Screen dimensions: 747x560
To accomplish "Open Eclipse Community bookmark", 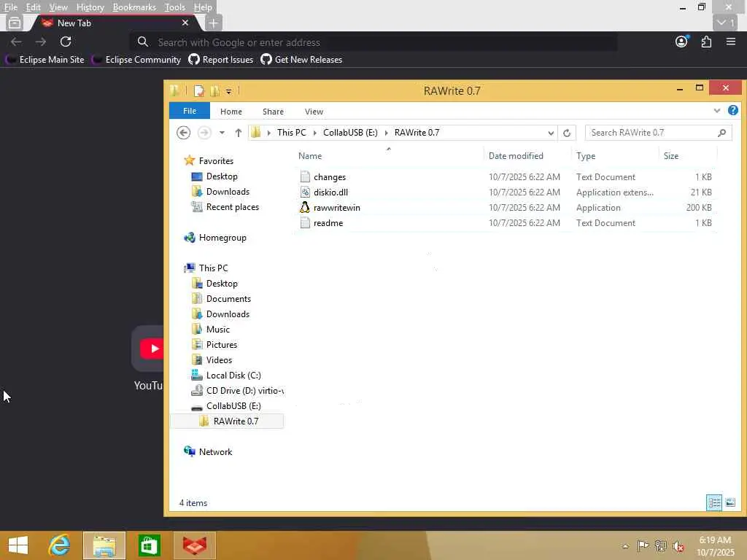I will (x=136, y=60).
